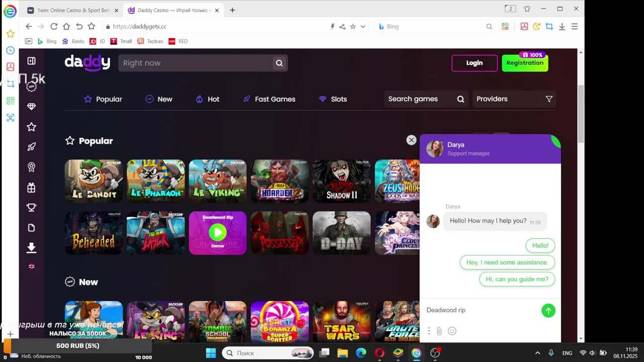
Task: Open the Sweet Bonanza Super Scatter thumbnail
Action: (280, 322)
